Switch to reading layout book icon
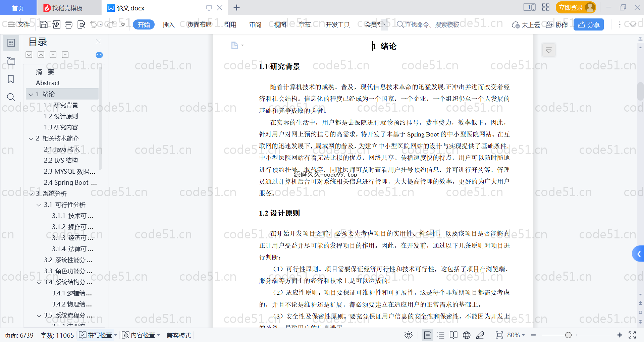644x342 pixels. tap(453, 335)
